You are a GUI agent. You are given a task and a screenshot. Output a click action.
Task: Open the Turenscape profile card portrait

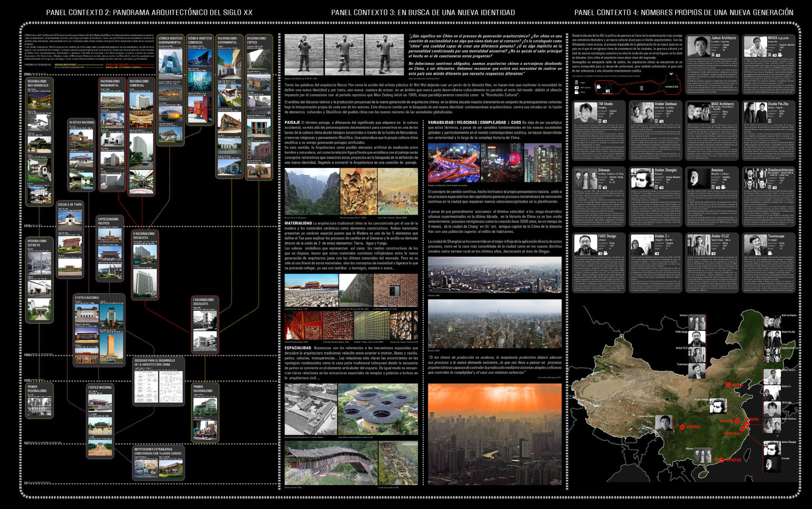click(x=755, y=245)
